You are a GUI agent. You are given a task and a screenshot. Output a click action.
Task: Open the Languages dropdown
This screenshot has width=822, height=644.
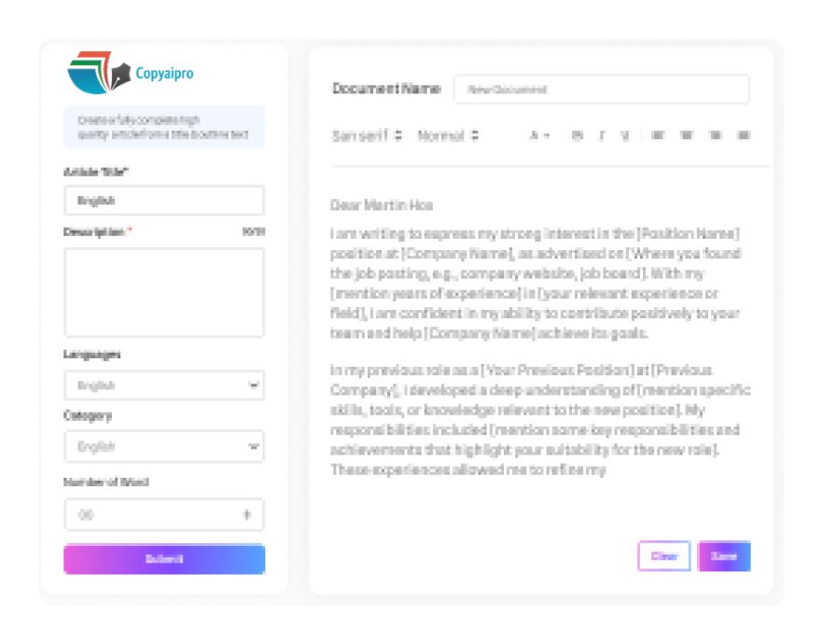(164, 385)
